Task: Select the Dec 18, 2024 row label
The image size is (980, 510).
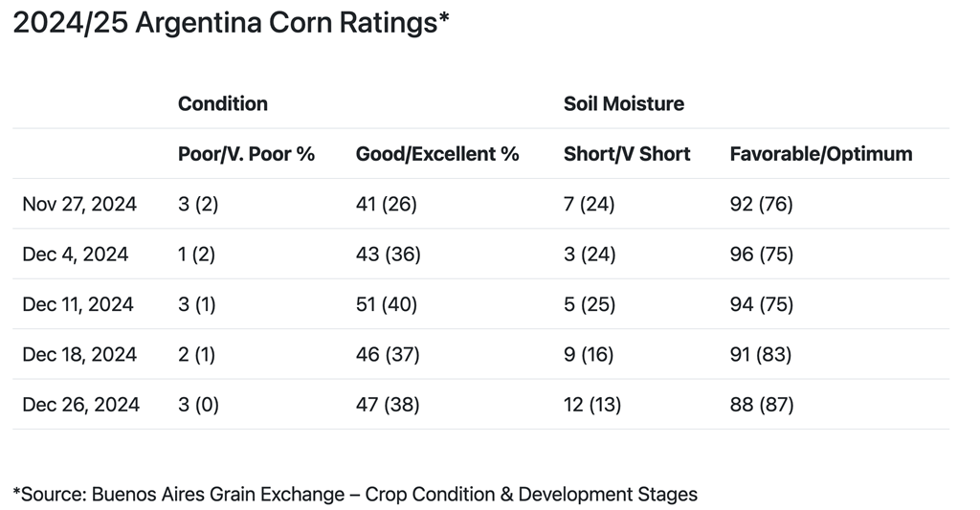Action: (78, 354)
